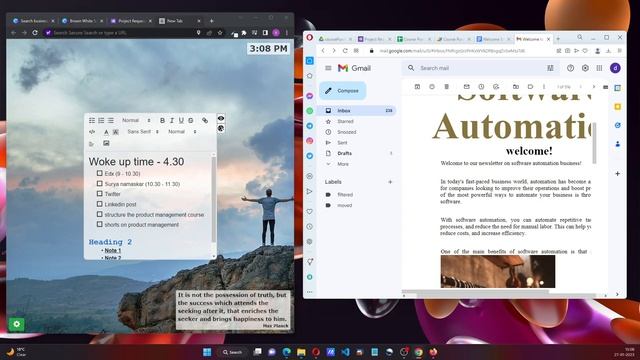Screen dimensions: 640x360
Task: Reload the page in the left browser
Action: click(x=35, y=33)
